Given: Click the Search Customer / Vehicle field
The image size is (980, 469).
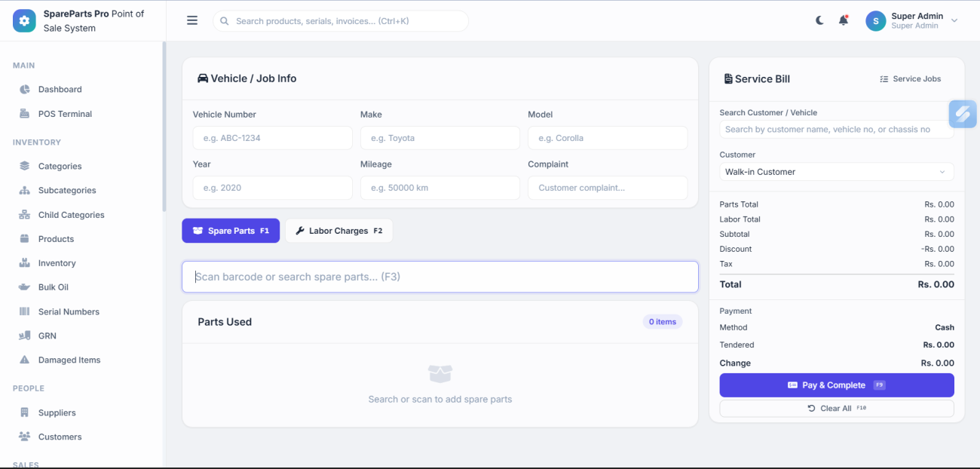Looking at the screenshot, I should pos(837,130).
